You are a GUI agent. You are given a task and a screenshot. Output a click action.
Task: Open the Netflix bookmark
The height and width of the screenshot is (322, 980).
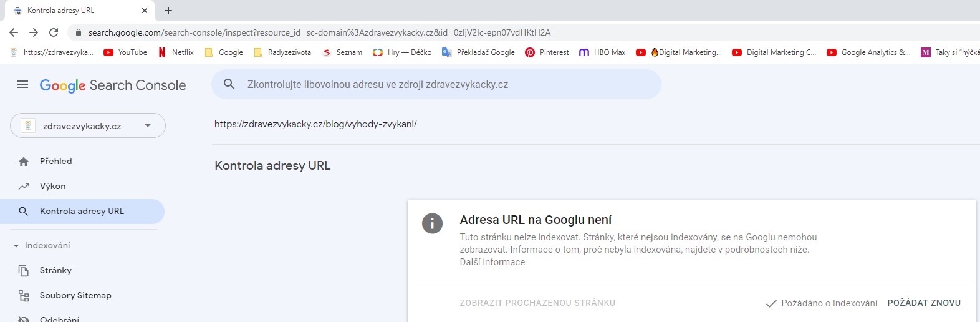pyautogui.click(x=176, y=52)
